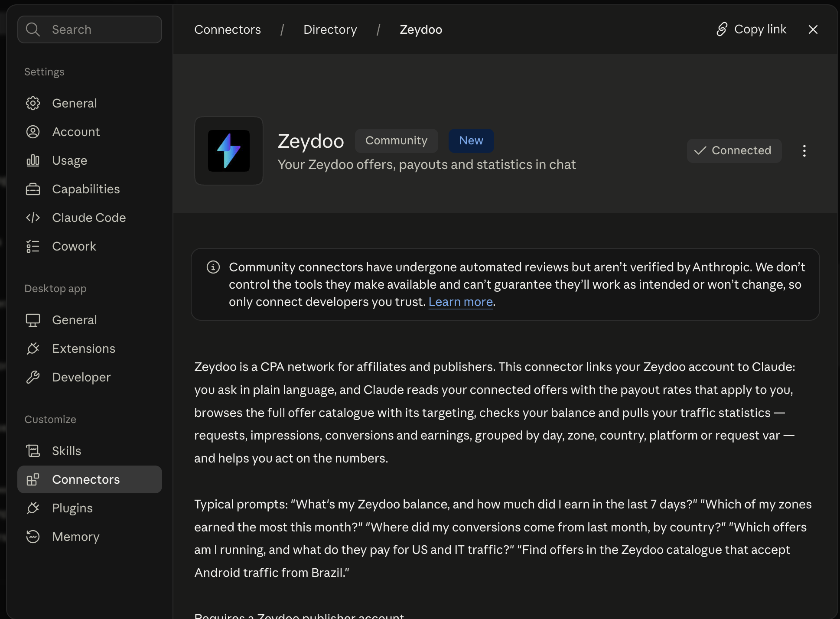Click the paragraph starting "Zeydoo is a CPA network"

pos(495,412)
